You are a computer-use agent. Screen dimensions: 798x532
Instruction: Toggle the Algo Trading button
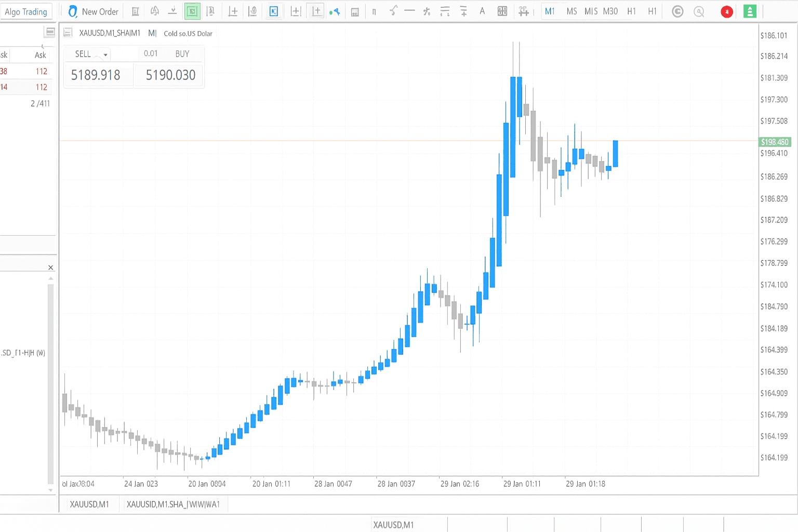coord(26,11)
